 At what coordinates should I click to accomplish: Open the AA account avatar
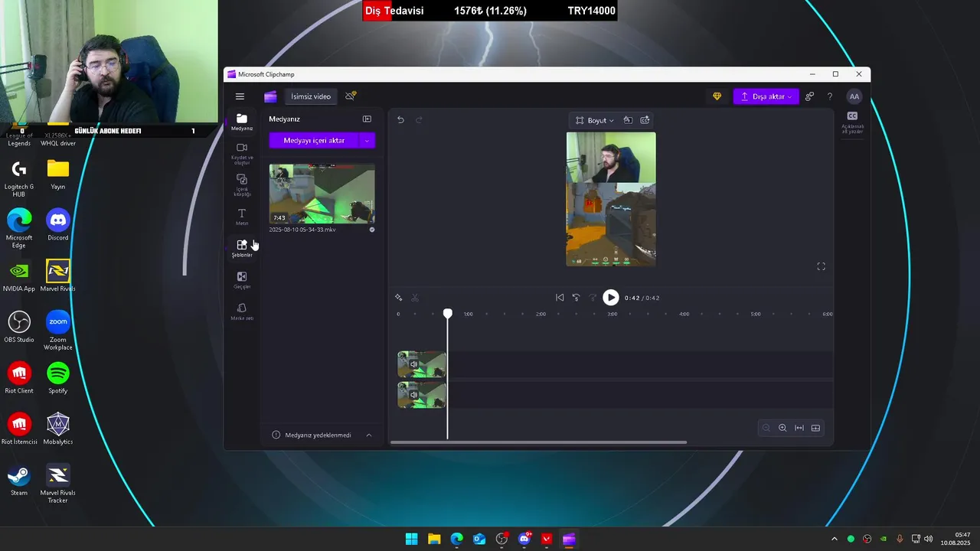[854, 96]
